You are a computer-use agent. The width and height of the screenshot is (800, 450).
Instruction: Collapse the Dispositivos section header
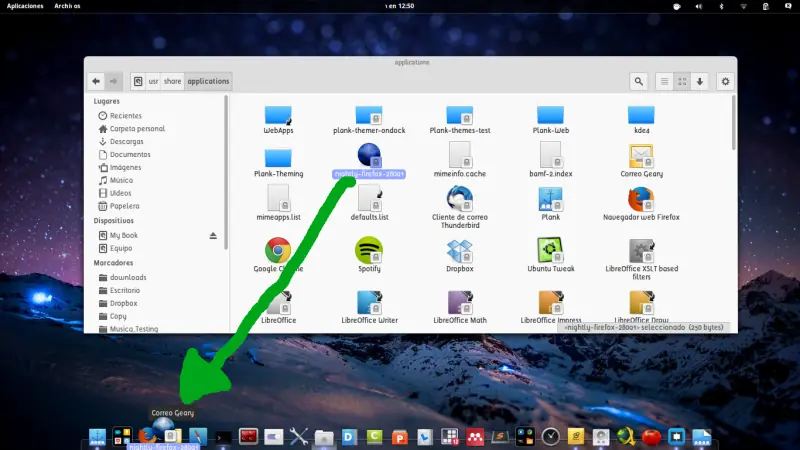point(113,220)
